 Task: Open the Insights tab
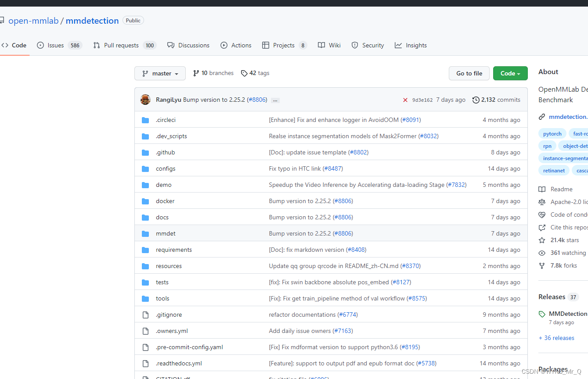point(411,45)
